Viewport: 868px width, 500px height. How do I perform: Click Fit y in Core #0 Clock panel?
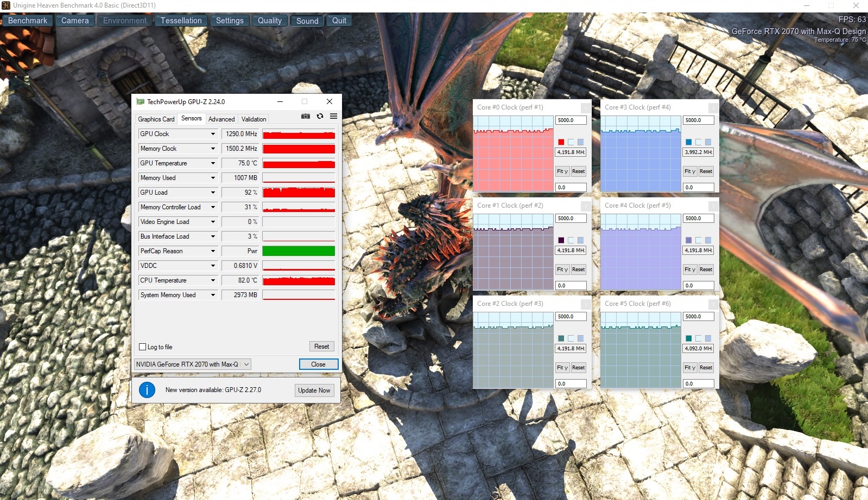click(x=562, y=171)
